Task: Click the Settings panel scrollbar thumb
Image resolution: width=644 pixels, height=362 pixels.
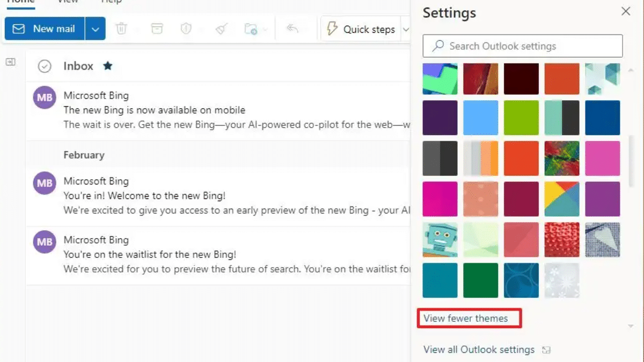Action: click(x=631, y=160)
